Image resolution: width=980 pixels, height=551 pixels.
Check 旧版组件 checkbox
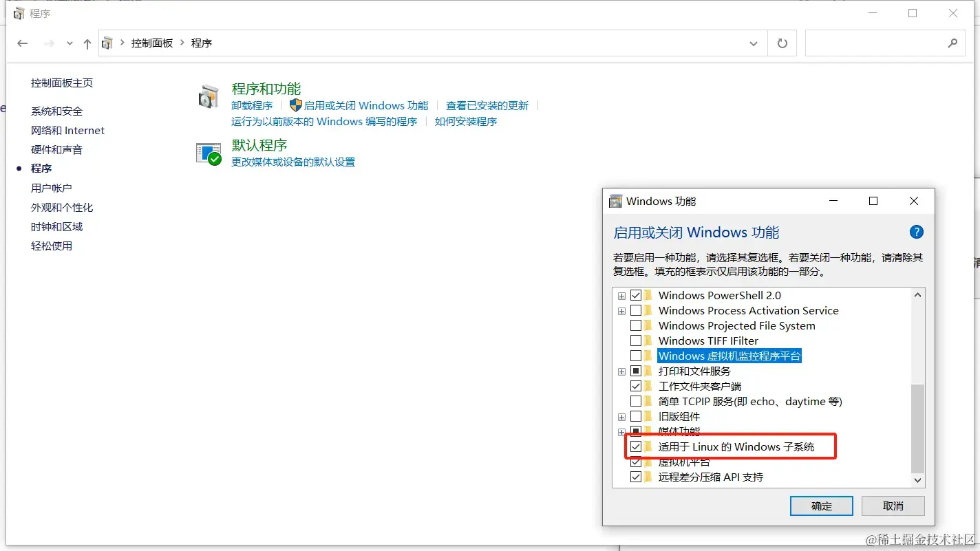tap(636, 416)
